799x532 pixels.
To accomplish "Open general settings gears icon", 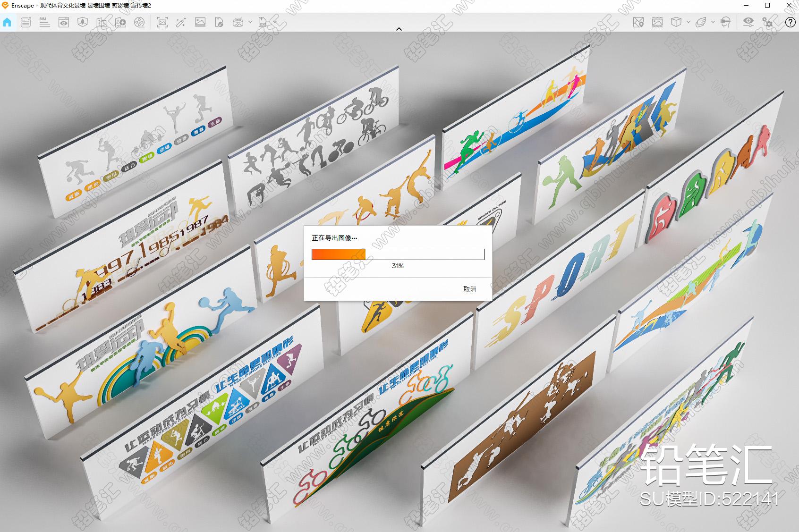I will [x=768, y=22].
